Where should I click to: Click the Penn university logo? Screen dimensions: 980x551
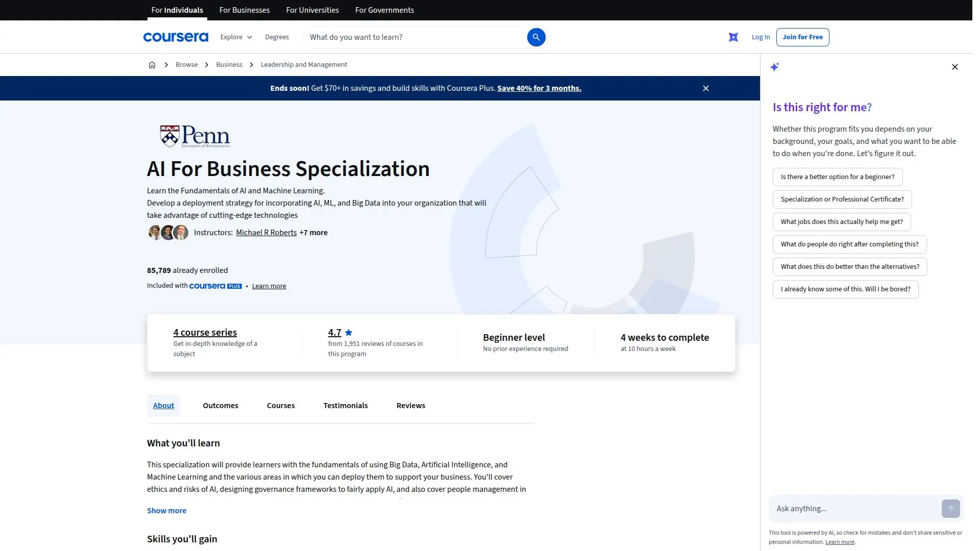[195, 136]
